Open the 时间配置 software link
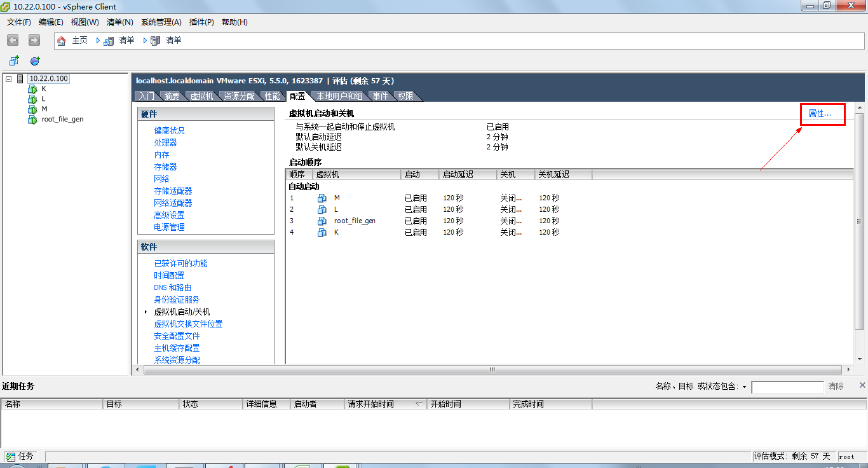This screenshot has height=468, width=868. (169, 275)
